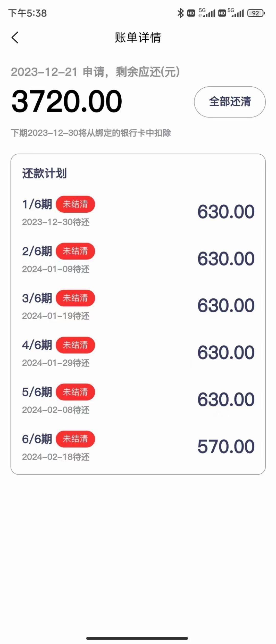Tap the battery indicator showing 92
Image resolution: width=276 pixels, height=644 pixels.
(256, 13)
